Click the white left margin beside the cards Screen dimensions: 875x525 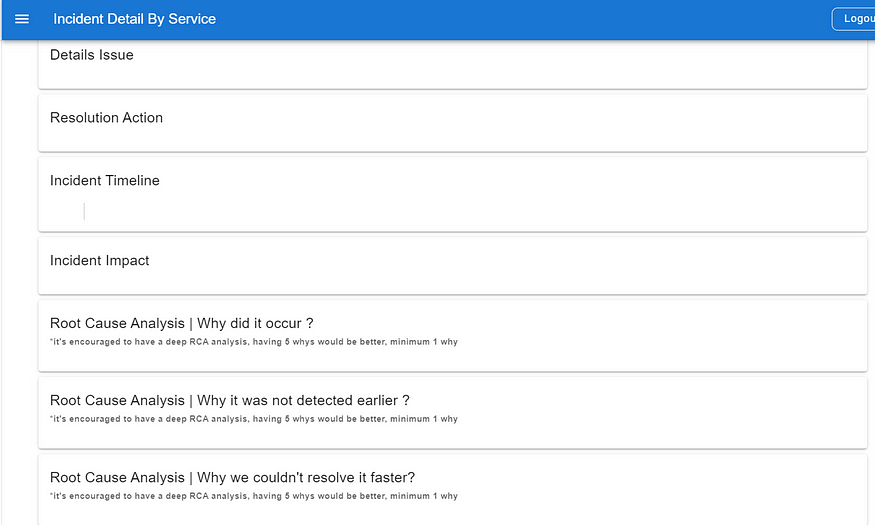tap(20, 279)
